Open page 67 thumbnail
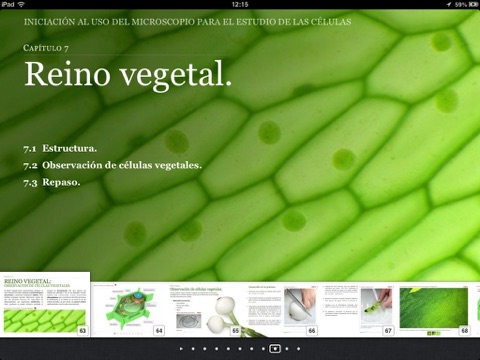480x360 pixels. click(358, 310)
